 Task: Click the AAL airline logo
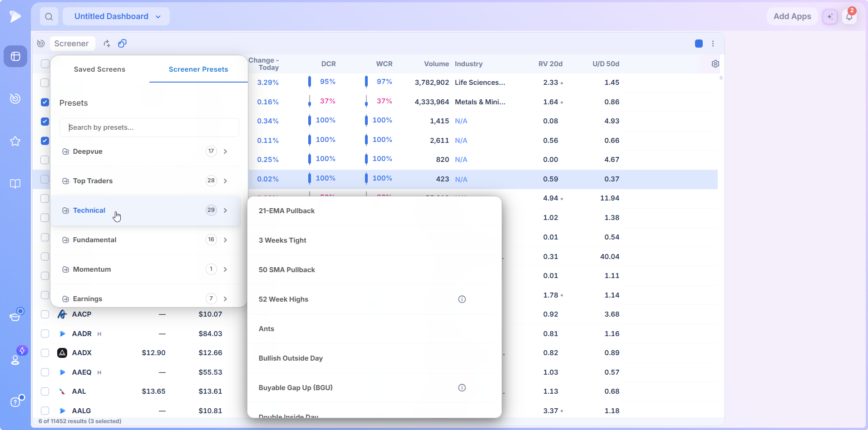62,391
